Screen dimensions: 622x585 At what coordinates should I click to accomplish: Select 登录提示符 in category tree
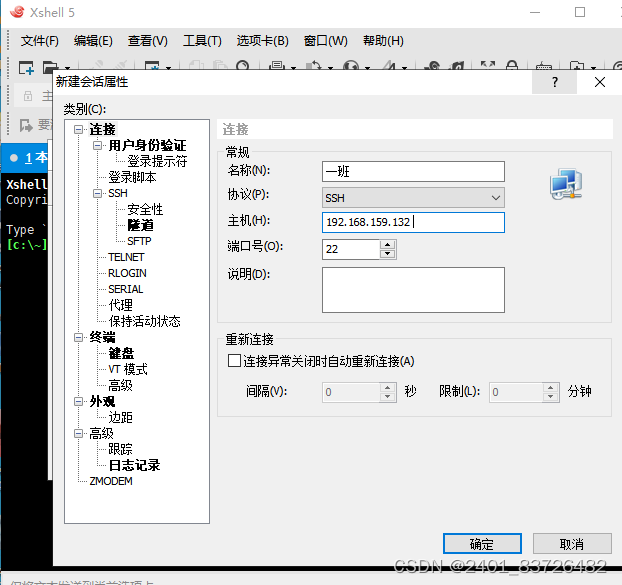click(x=157, y=161)
